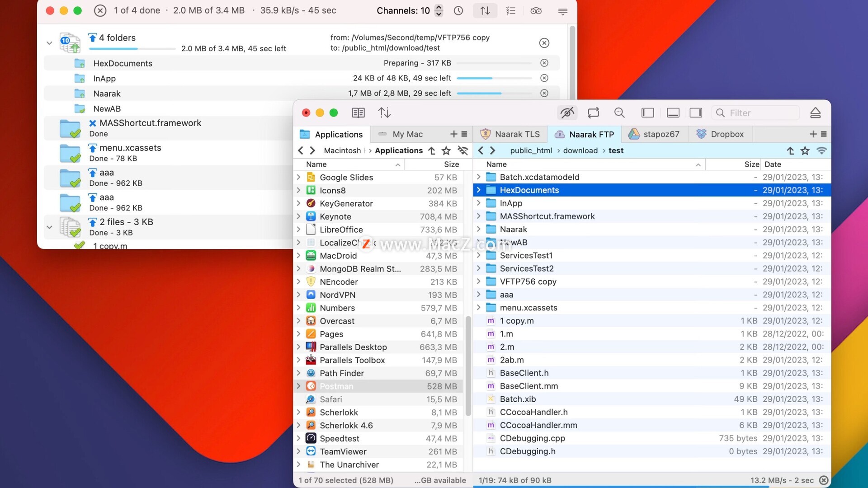
Task: Click the eject icon in the toolbar
Action: click(x=815, y=113)
